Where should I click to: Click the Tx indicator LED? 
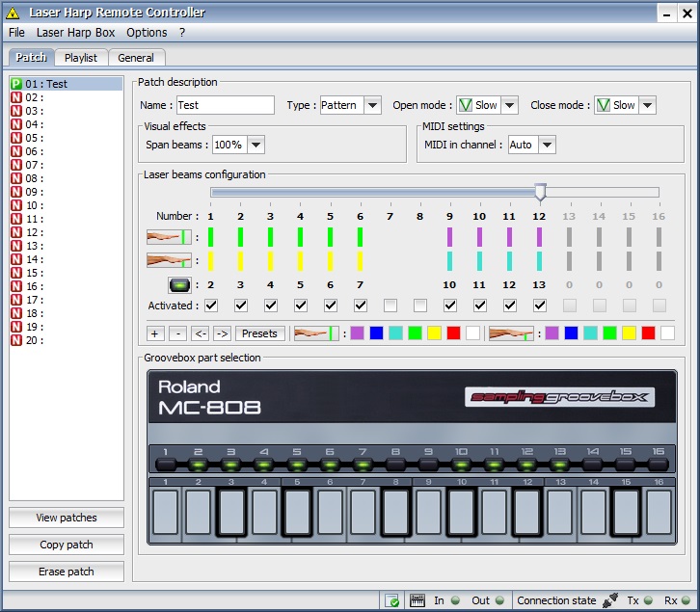point(648,600)
